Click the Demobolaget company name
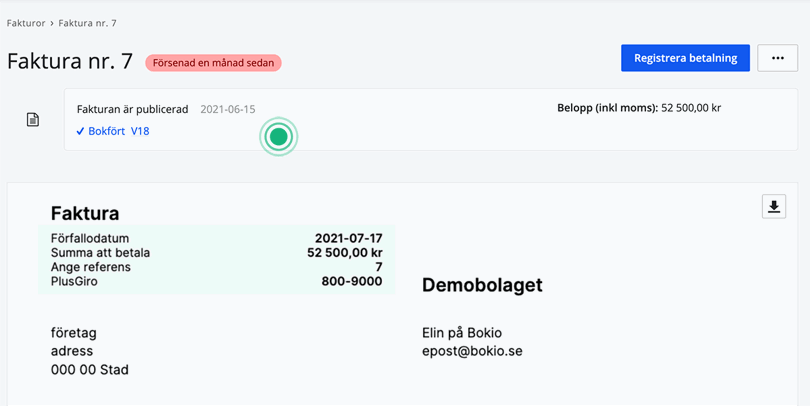 point(482,286)
